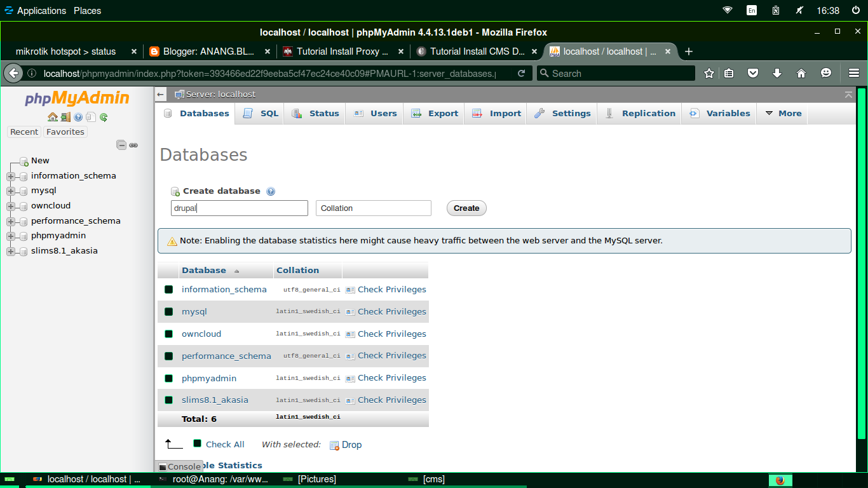The image size is (868, 488).
Task: Open the phpMyAdmin home page icon
Action: pos(53,117)
